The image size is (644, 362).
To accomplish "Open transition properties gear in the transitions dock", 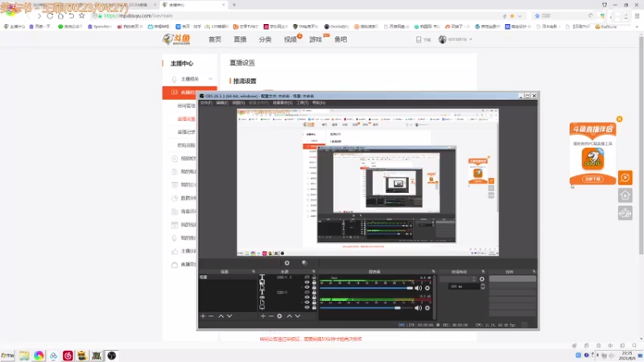I will point(481,279).
